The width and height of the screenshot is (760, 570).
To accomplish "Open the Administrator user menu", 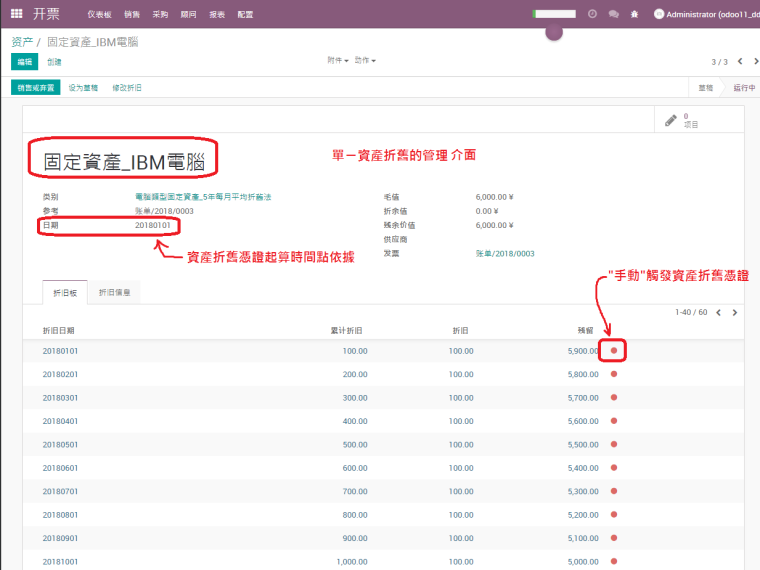I will (707, 14).
